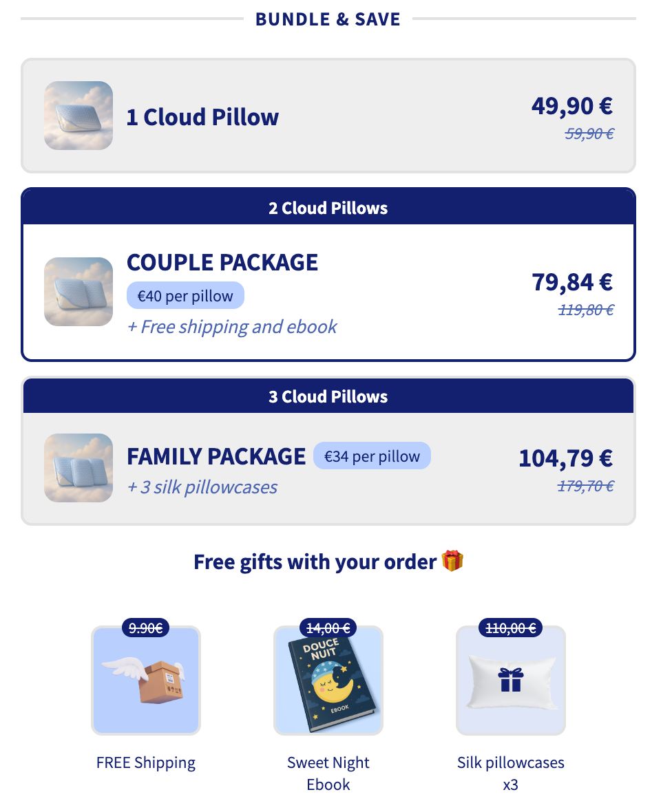Click the gift emoji next to free gifts heading
672x812 pixels.
[454, 561]
